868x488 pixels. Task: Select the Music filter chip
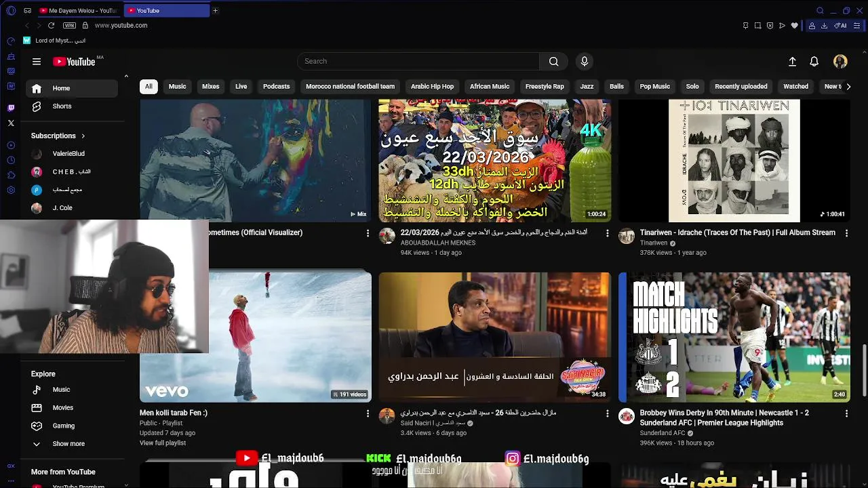coord(177,87)
